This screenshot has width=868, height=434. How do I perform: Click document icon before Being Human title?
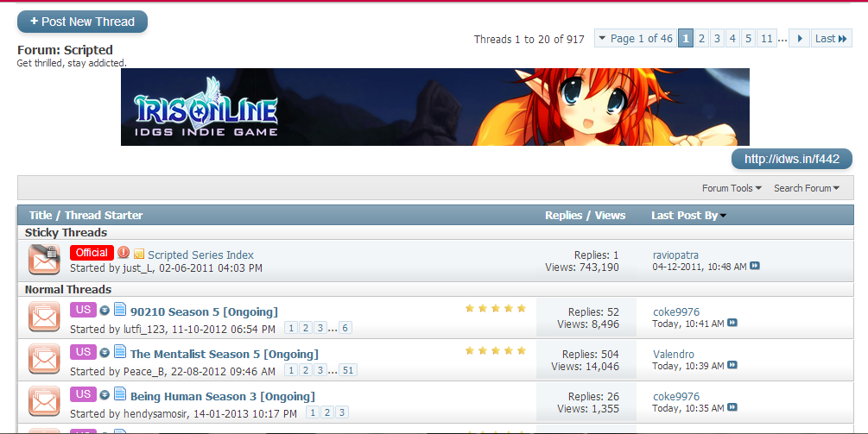click(119, 394)
